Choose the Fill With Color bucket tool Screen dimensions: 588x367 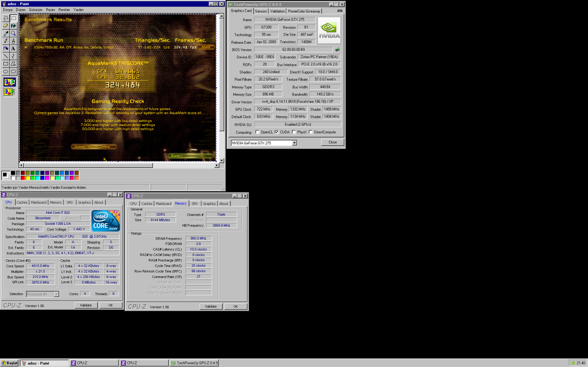[x=14, y=26]
